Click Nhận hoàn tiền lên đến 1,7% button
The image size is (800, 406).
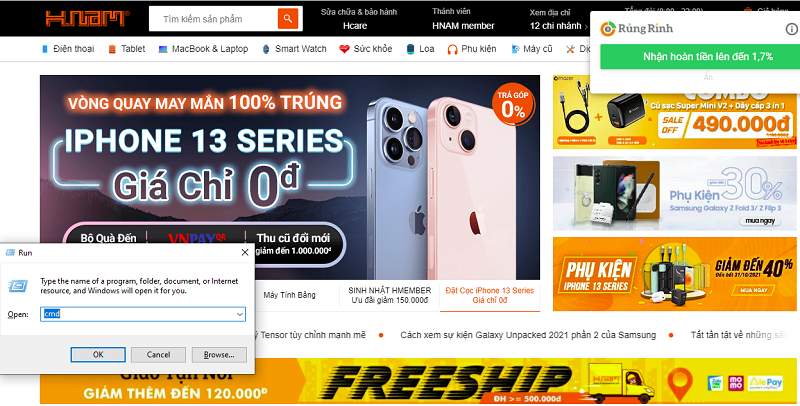tap(707, 57)
